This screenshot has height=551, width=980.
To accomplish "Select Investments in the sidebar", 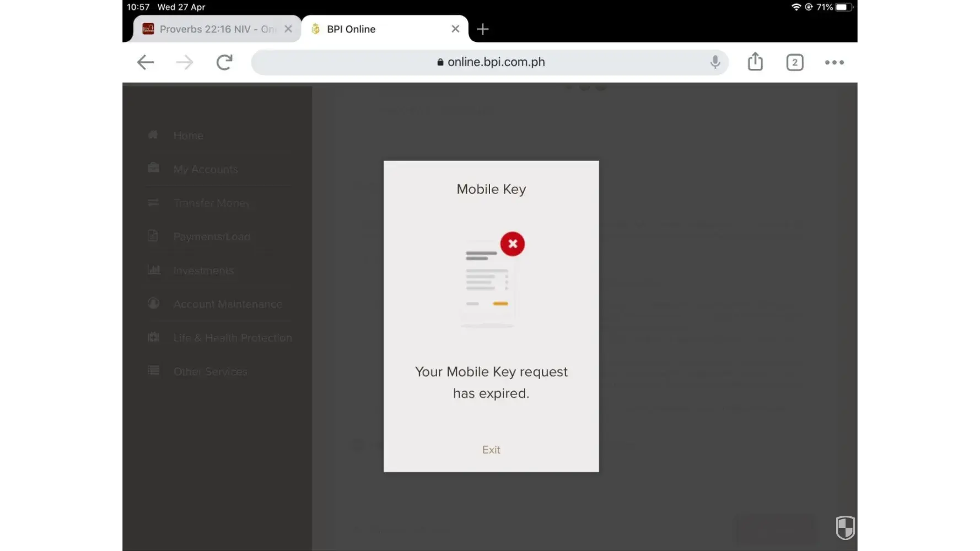I will (203, 271).
